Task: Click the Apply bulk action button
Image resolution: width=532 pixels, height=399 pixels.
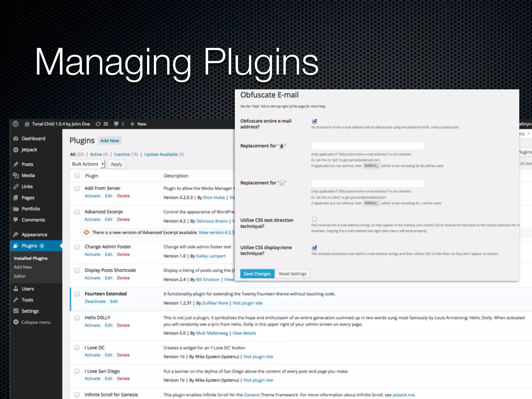Action: pyautogui.click(x=116, y=164)
